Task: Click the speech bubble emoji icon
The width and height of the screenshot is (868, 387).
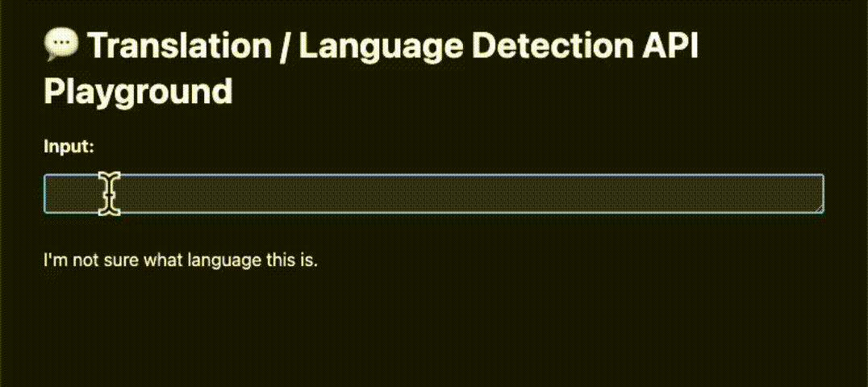Action: [61, 46]
